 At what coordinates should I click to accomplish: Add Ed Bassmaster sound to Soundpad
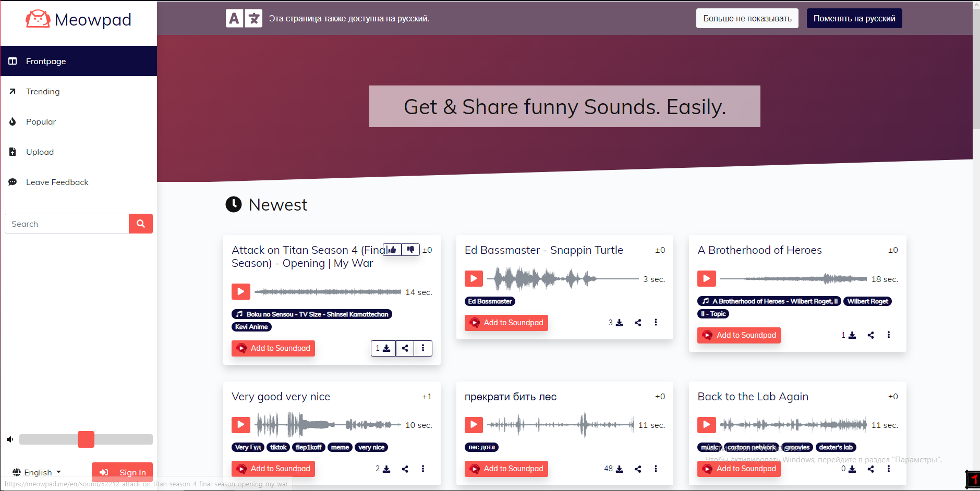(x=506, y=323)
